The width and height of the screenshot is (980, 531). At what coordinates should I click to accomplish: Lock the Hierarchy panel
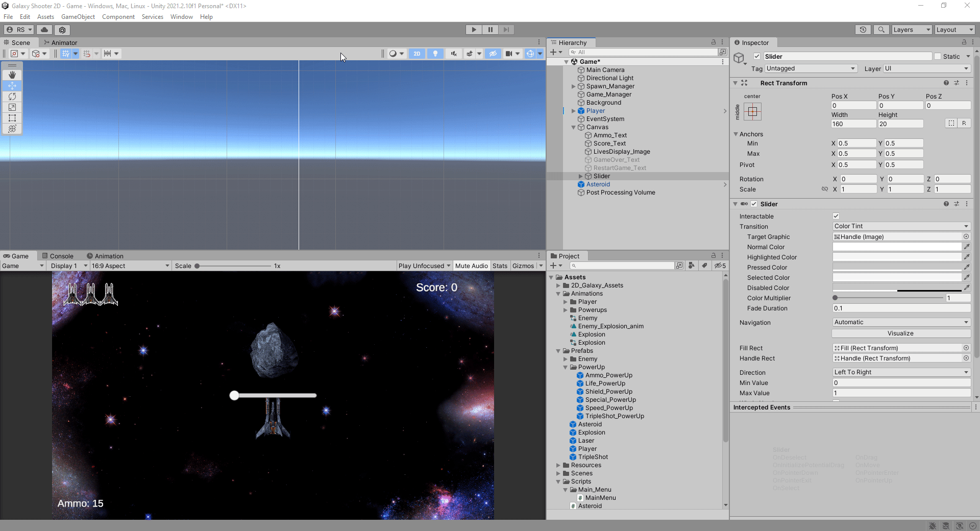tap(713, 42)
